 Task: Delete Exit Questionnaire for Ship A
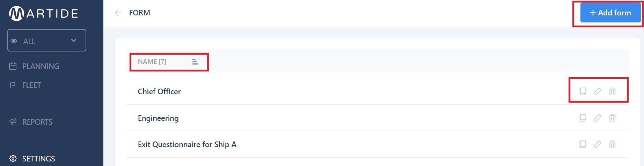(x=612, y=144)
